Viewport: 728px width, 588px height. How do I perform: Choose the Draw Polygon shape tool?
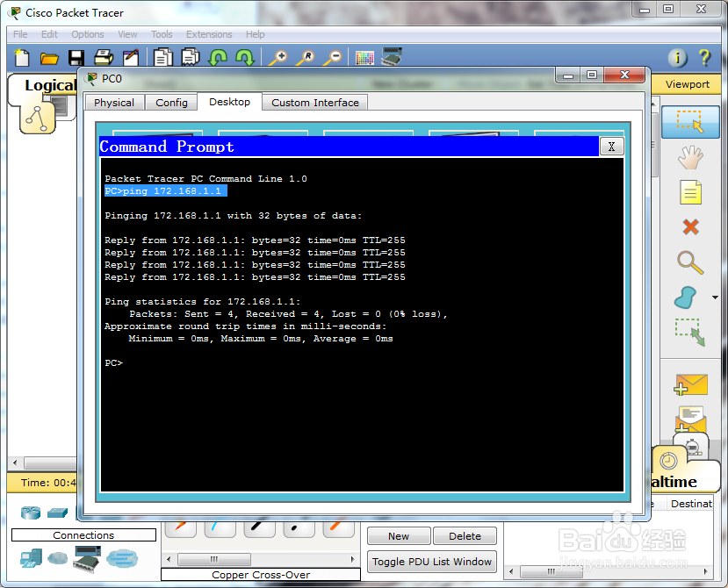click(685, 298)
